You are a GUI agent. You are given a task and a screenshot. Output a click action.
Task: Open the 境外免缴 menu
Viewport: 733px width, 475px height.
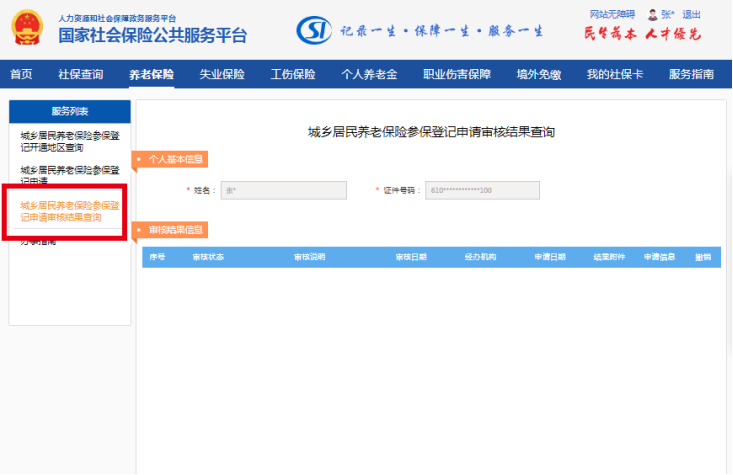coord(539,75)
